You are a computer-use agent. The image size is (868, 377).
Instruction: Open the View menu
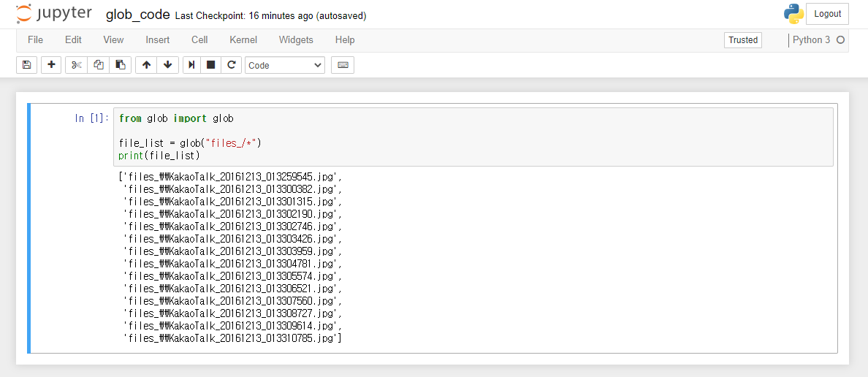tap(113, 40)
